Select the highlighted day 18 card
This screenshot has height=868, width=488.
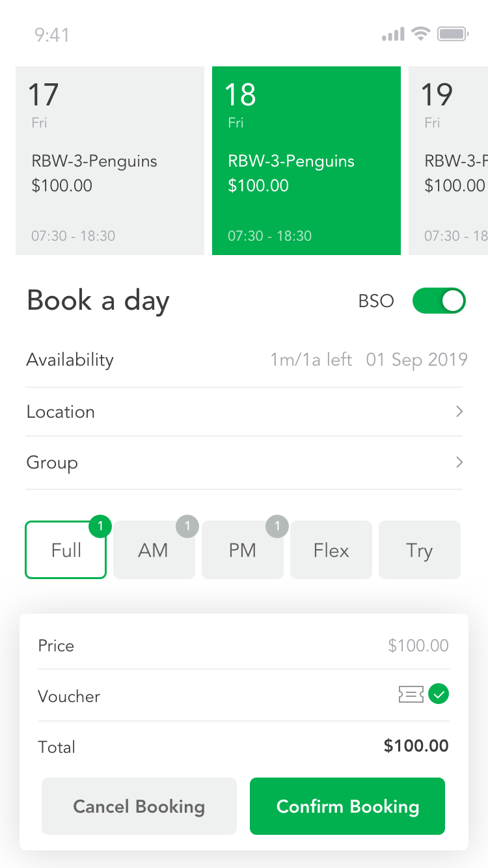(306, 161)
